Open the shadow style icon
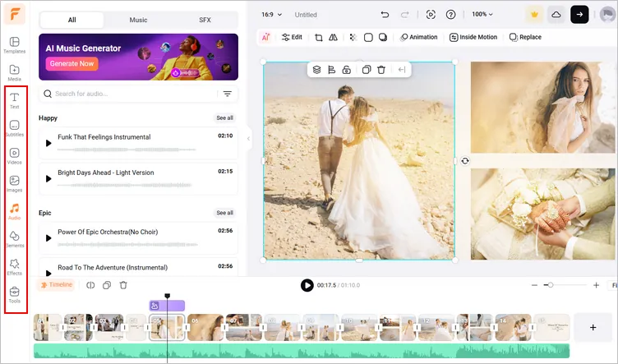Viewport: 618px width, 364px height. 383,38
